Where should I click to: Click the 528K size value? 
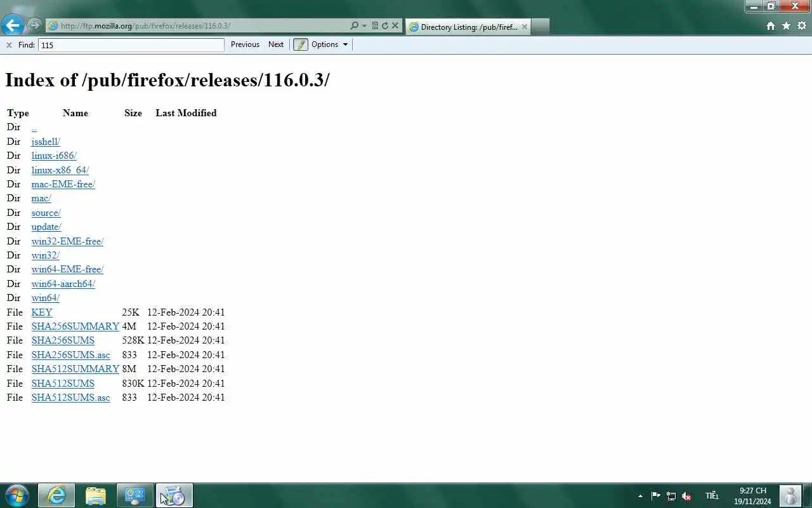133,340
